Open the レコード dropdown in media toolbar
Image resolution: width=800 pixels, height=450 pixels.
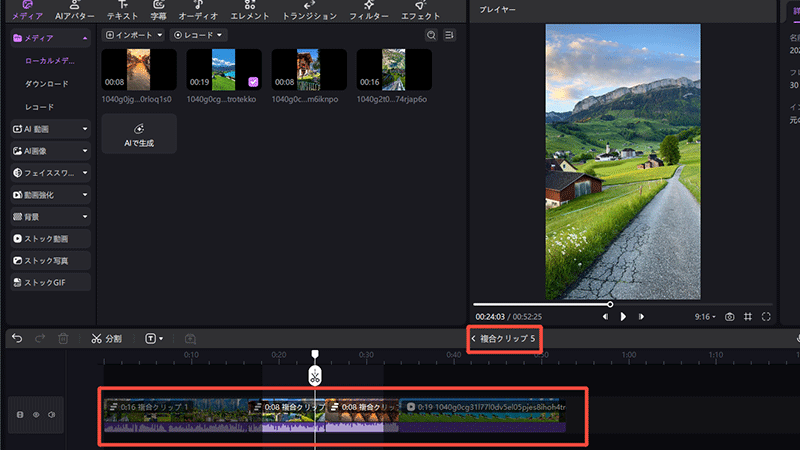198,35
